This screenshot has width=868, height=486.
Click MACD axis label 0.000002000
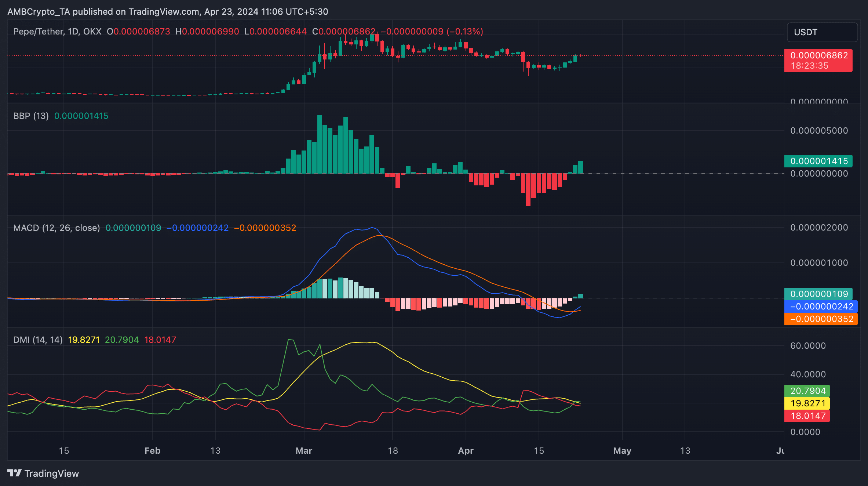click(819, 228)
